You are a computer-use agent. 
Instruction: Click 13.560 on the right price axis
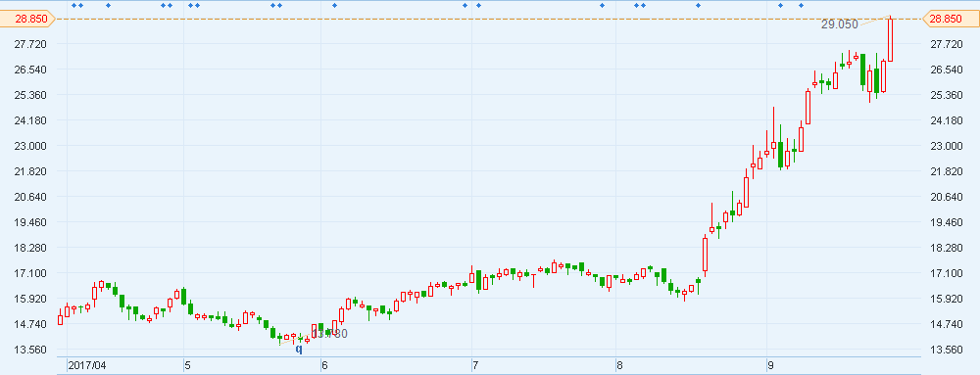(948, 351)
